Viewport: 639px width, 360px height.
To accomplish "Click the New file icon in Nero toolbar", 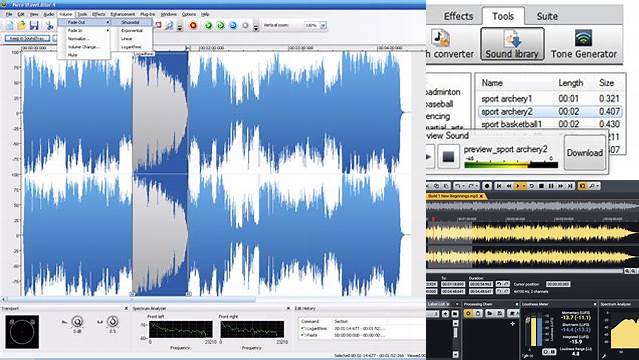I will pos(9,25).
